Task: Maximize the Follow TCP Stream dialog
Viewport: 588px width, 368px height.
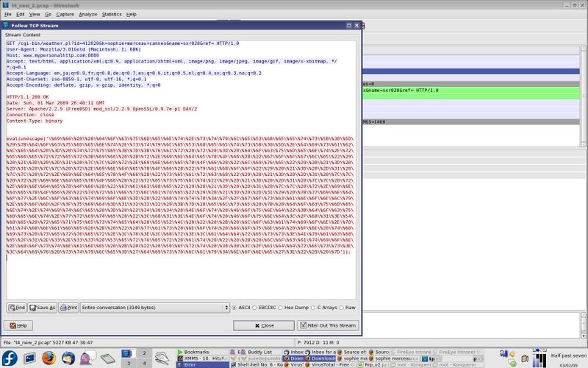Action: tap(348, 26)
